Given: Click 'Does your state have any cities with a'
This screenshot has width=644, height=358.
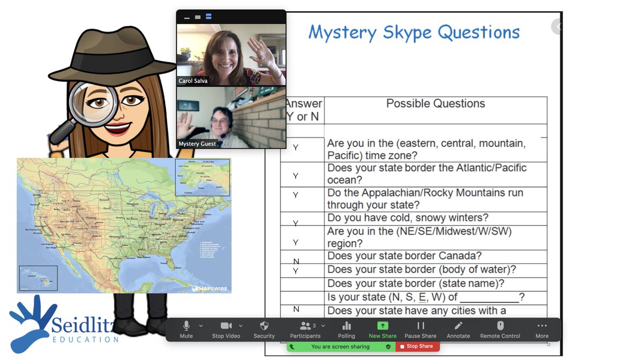Looking at the screenshot, I should tap(417, 311).
